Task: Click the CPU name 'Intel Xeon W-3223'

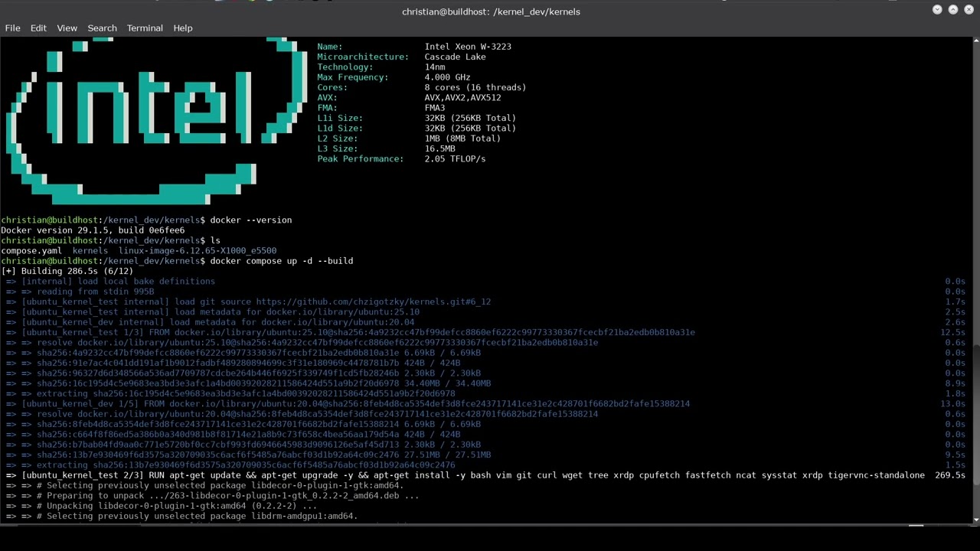Action: (x=468, y=47)
